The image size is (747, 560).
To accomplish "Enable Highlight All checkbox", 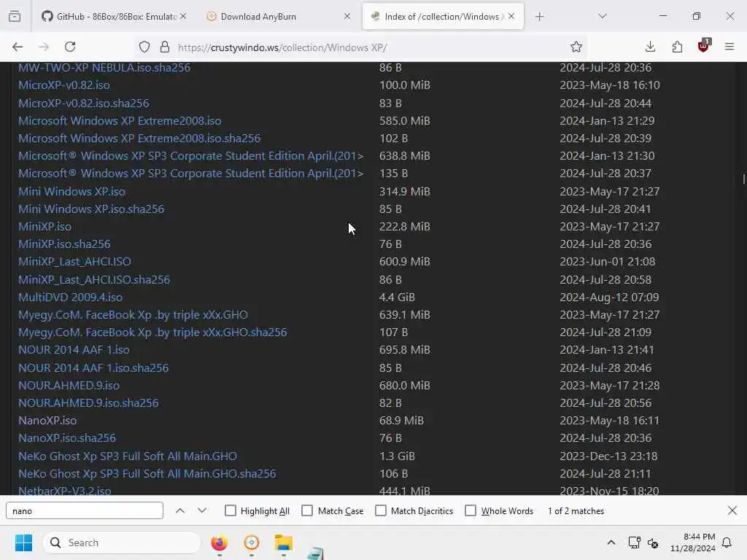I will click(231, 510).
